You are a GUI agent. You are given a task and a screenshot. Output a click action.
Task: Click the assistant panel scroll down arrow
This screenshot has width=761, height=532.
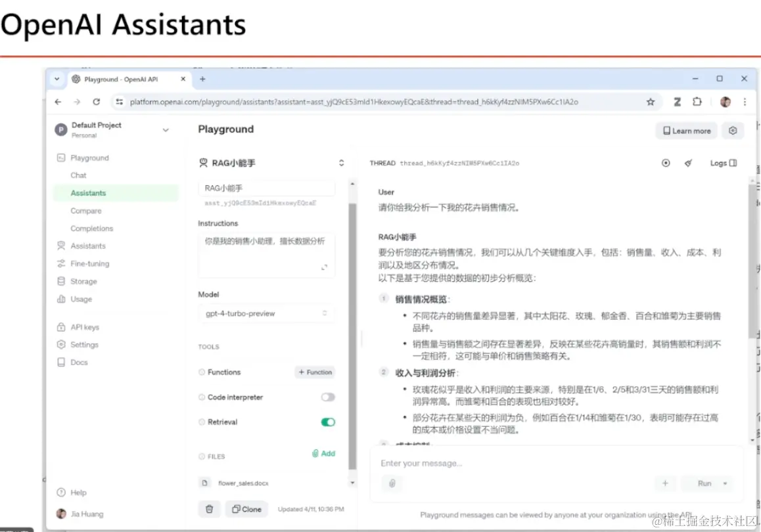[352, 483]
